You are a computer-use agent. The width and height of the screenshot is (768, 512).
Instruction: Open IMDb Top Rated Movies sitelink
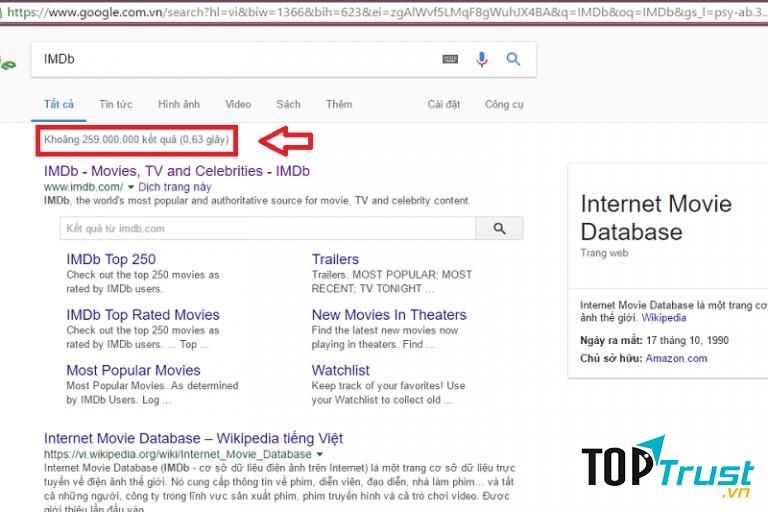143,315
